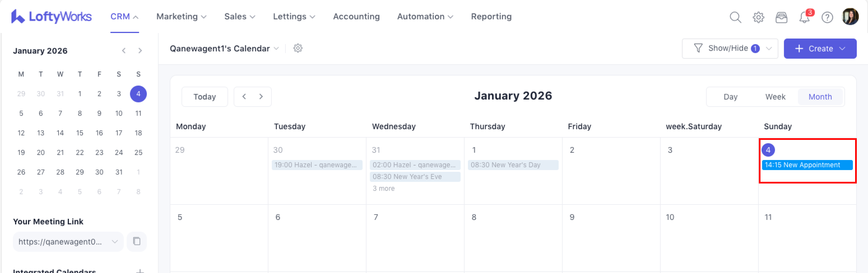The height and width of the screenshot is (273, 868).
Task: Click the Today button
Action: coord(204,97)
